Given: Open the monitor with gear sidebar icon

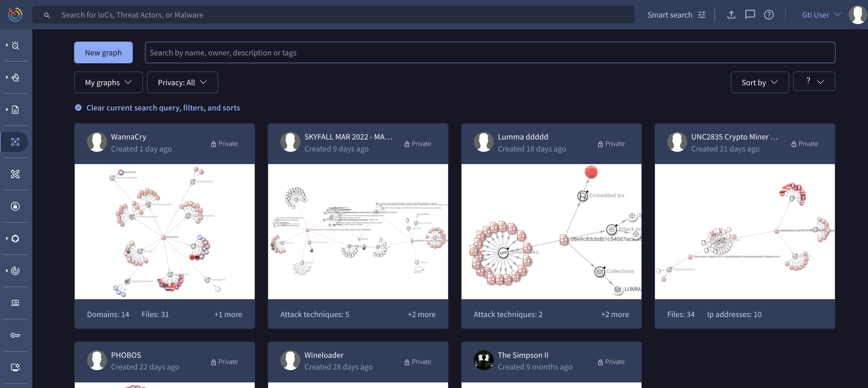Looking at the screenshot, I should click(x=15, y=367).
